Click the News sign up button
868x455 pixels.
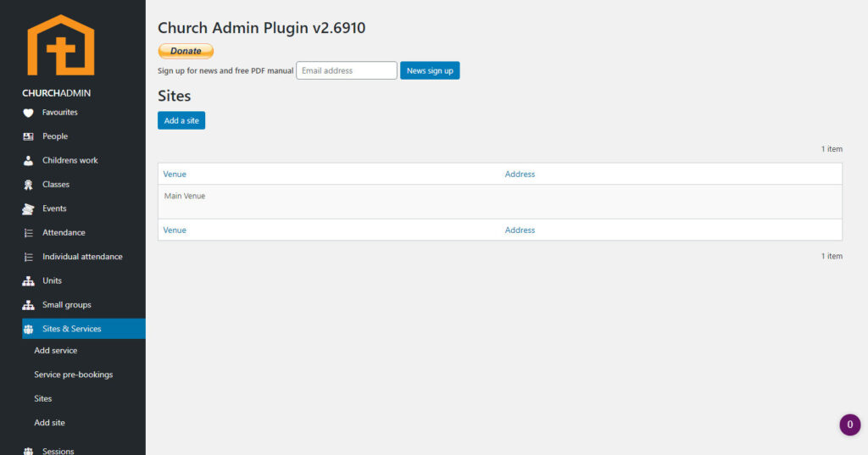click(x=430, y=70)
